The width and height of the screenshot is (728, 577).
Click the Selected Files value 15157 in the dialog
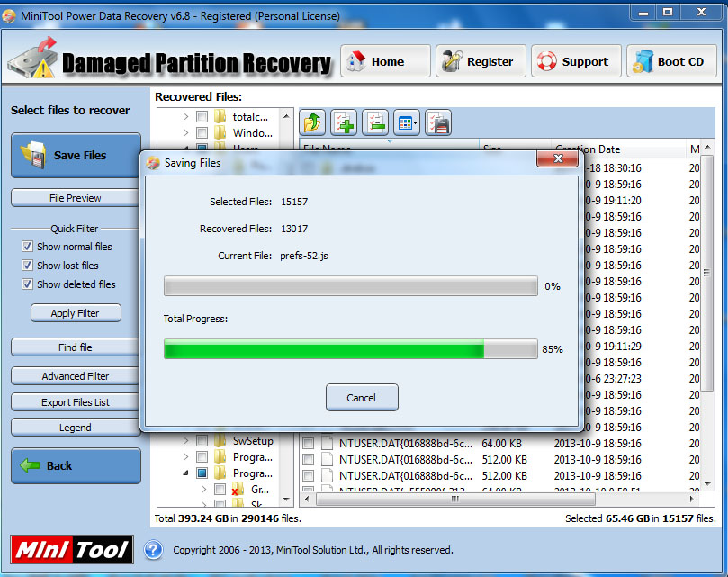(x=294, y=202)
